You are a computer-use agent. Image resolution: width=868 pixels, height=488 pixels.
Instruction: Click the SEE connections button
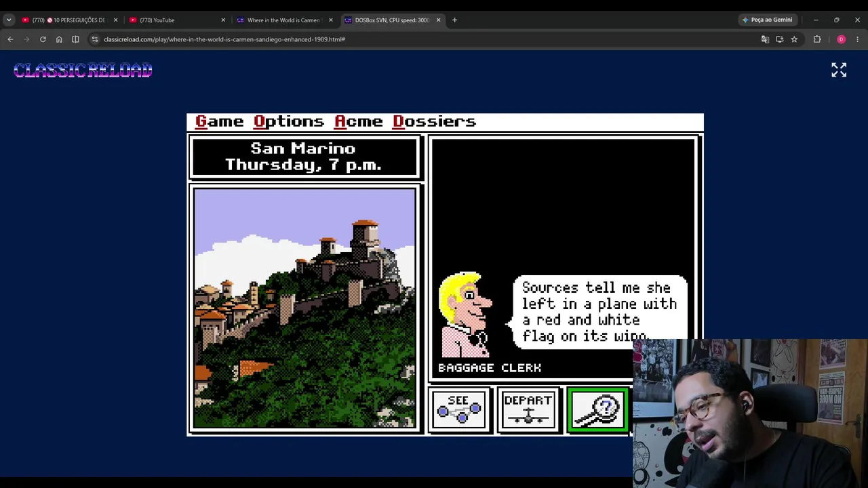click(x=459, y=409)
